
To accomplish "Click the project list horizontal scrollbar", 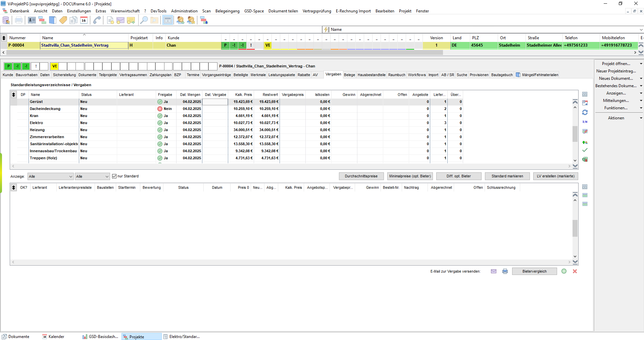I will coord(225,53).
